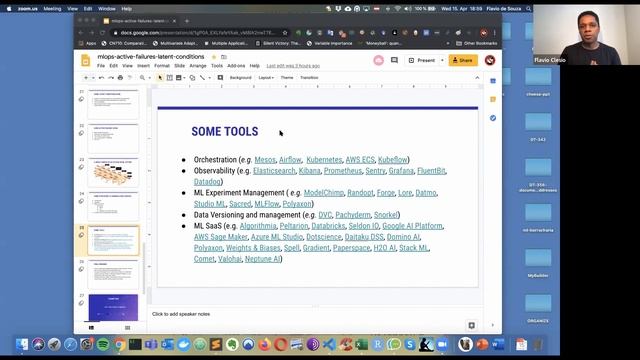Select slide 26 thumbnail in filmstrip
Viewport: 640px width, 360px height.
113,274
